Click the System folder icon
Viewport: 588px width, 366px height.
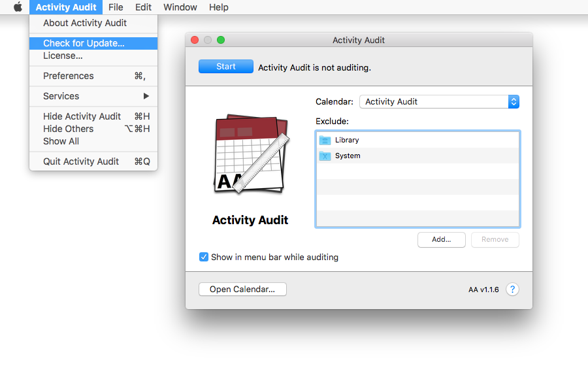tap(325, 156)
